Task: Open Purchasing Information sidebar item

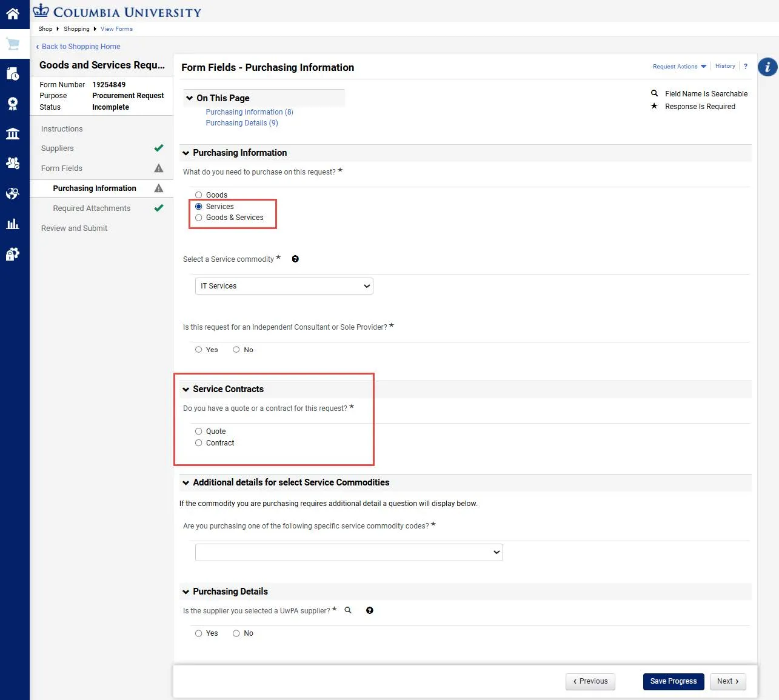Action: (95, 188)
